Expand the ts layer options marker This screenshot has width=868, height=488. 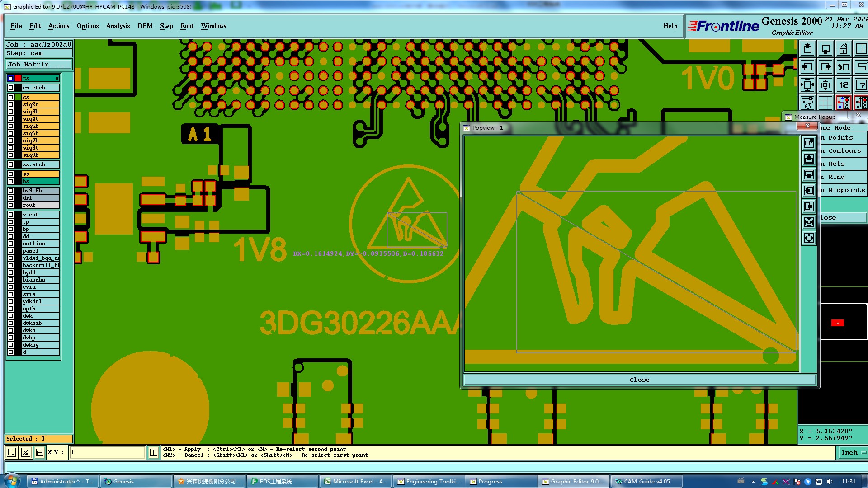click(57, 78)
